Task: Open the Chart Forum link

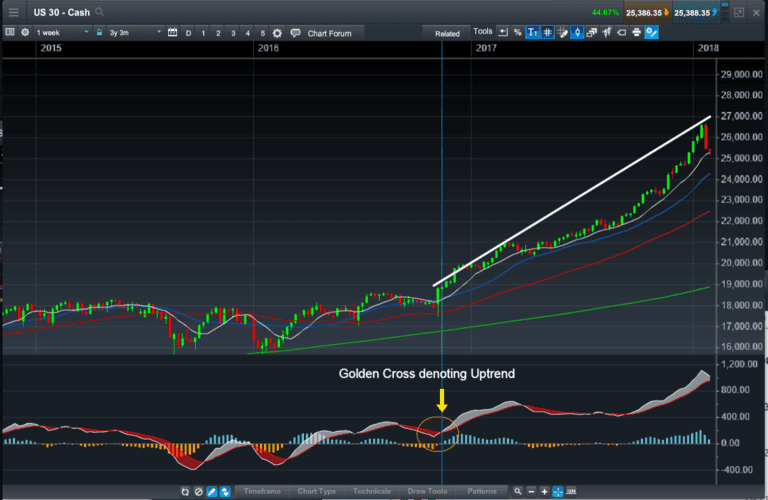Action: (329, 33)
